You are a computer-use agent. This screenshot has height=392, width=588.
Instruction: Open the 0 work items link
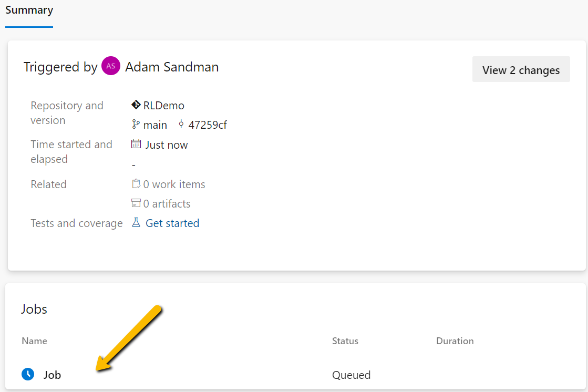coord(174,184)
